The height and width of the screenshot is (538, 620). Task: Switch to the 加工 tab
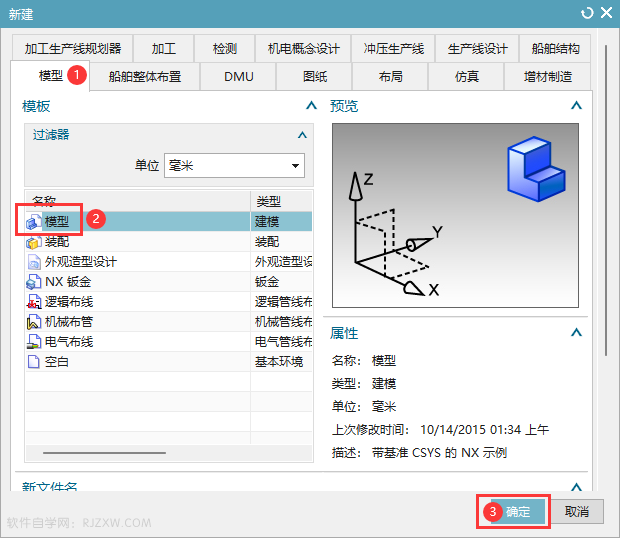pyautogui.click(x=163, y=49)
